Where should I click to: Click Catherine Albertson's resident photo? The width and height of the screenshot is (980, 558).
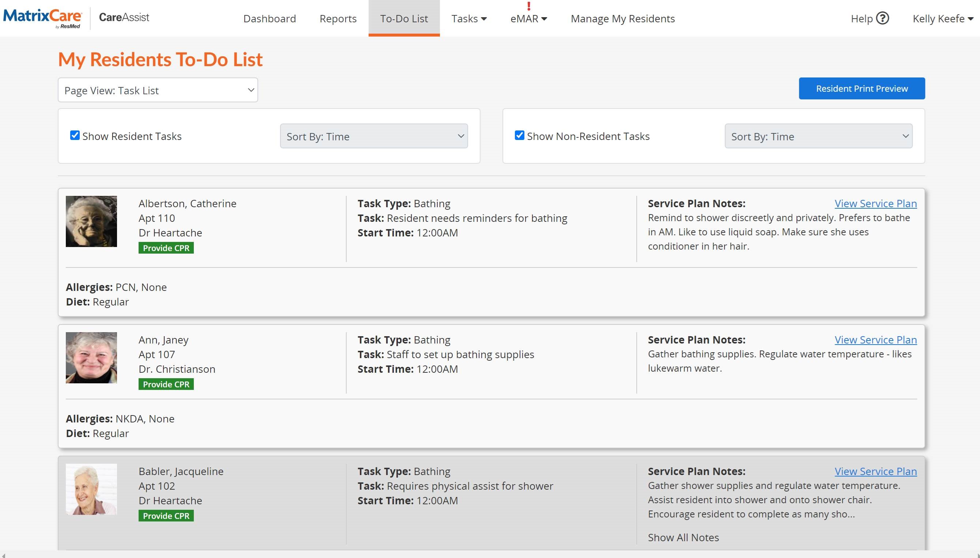(91, 221)
